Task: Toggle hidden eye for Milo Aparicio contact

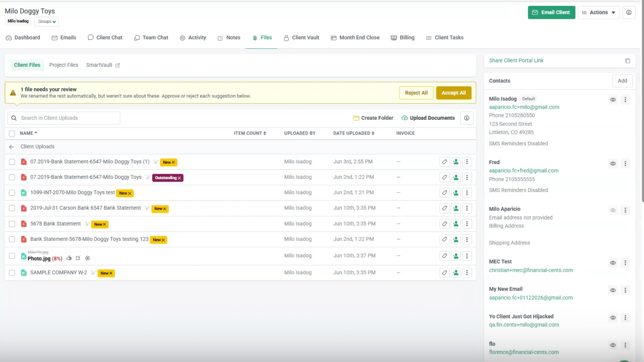Action: tap(613, 210)
